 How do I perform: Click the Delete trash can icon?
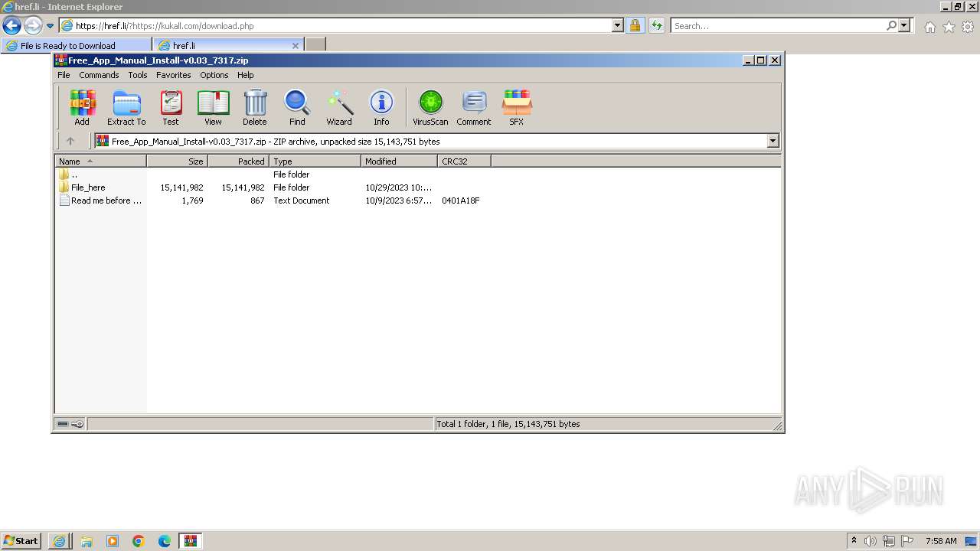(x=255, y=107)
